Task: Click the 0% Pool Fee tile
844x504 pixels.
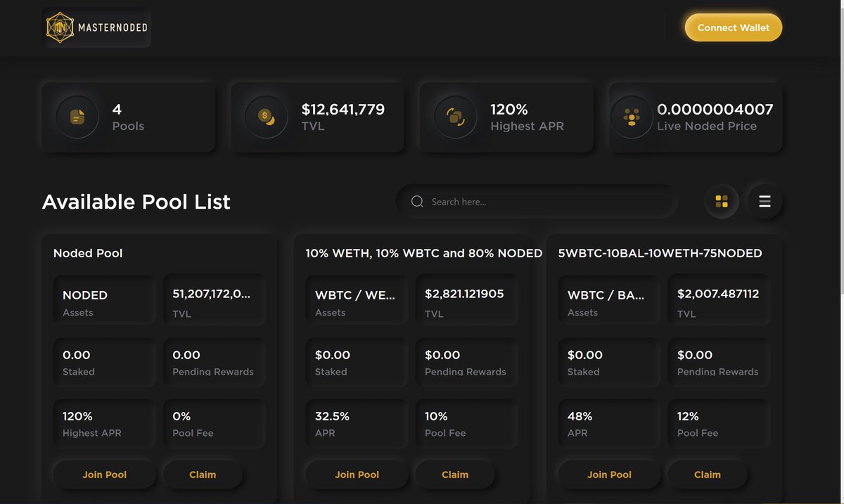Action: click(x=215, y=424)
